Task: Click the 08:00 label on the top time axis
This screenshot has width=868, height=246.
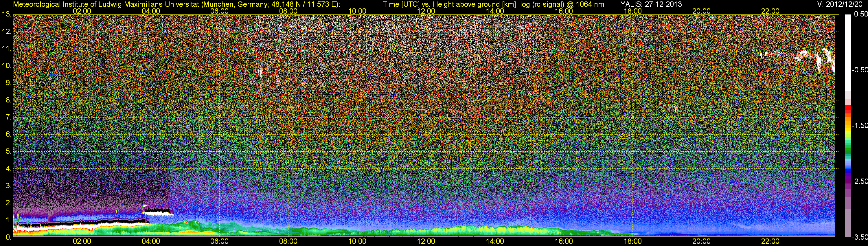Action: (288, 11)
